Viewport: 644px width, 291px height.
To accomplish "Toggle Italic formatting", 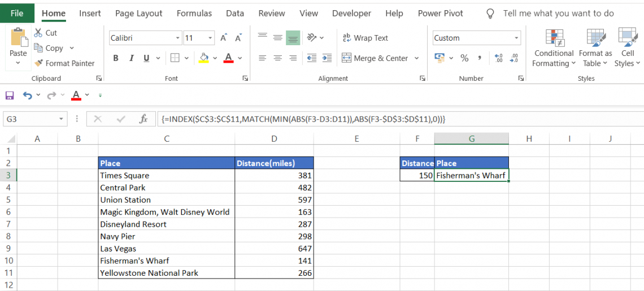I will (x=132, y=58).
